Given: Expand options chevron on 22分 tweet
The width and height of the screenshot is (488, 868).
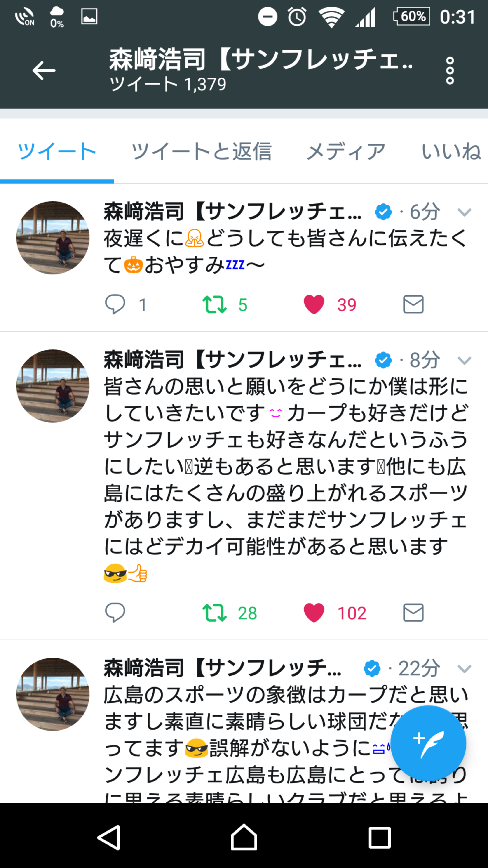Looking at the screenshot, I should tap(465, 669).
